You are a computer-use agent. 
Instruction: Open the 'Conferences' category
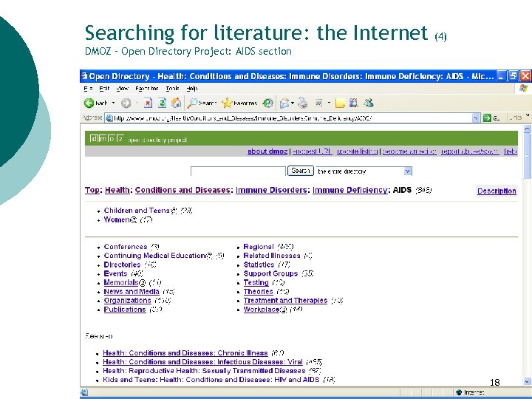(126, 247)
